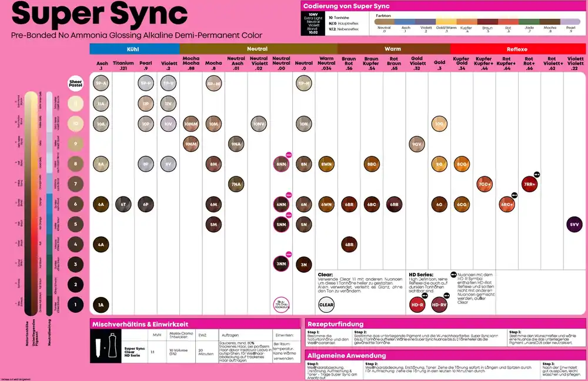The height and width of the screenshot is (381, 588).
Task: Select the Rezepturfindung section heading
Action: pyautogui.click(x=335, y=324)
